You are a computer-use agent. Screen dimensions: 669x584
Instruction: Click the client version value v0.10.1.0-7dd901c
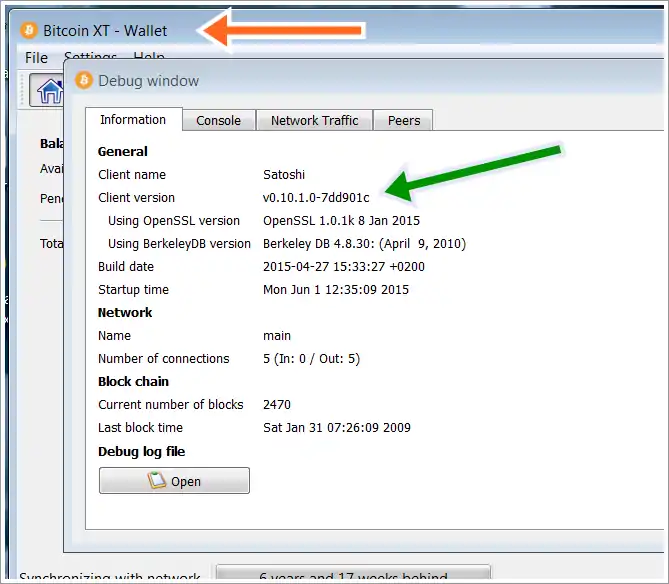[x=316, y=198]
